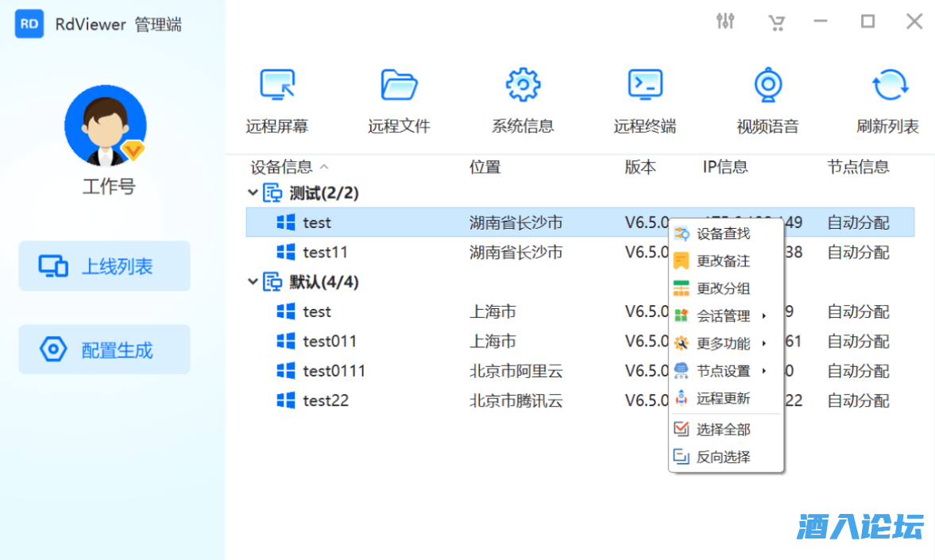The height and width of the screenshot is (560, 935).
Task: Click the 版本 column header
Action: tap(640, 167)
